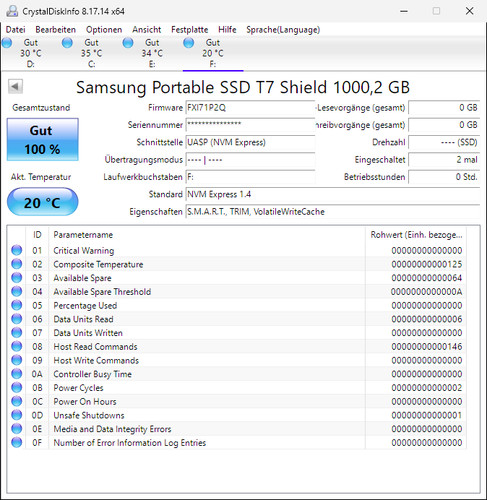Select the Composite Temperature parameter name
487x500 pixels.
pyautogui.click(x=98, y=264)
